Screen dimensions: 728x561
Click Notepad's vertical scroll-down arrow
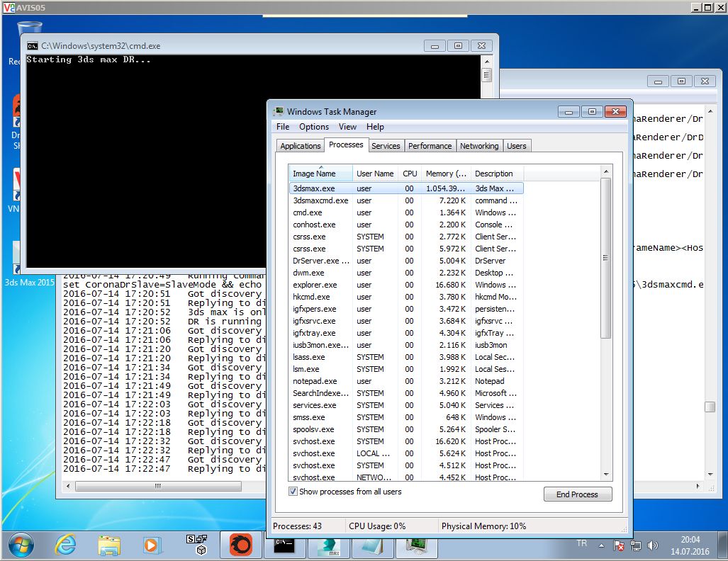[x=710, y=474]
